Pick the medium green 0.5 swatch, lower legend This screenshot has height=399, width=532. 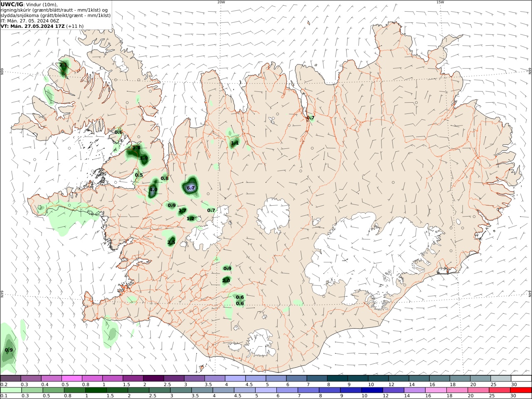pos(53,390)
